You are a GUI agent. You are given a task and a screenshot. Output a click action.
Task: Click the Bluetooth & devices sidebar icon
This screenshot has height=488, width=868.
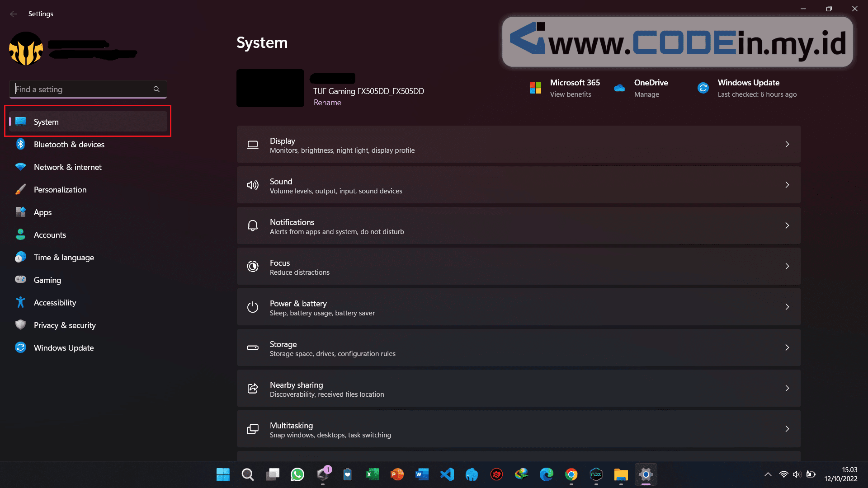20,144
